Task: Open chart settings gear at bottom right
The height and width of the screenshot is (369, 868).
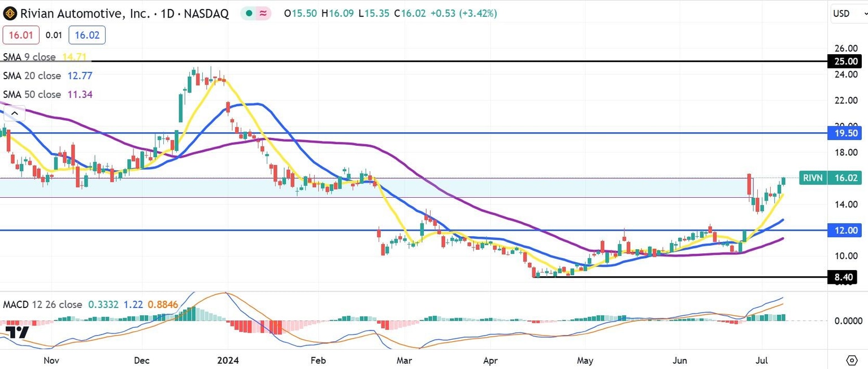Action: coord(852,360)
